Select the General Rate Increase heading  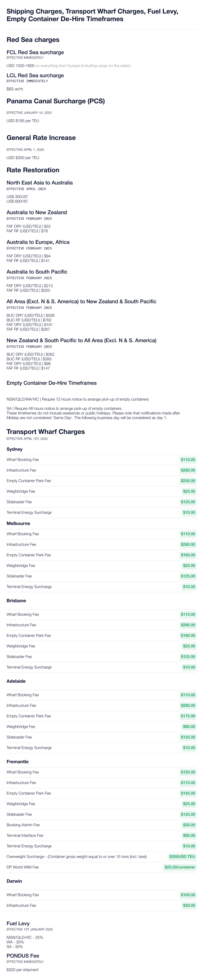pos(41,138)
